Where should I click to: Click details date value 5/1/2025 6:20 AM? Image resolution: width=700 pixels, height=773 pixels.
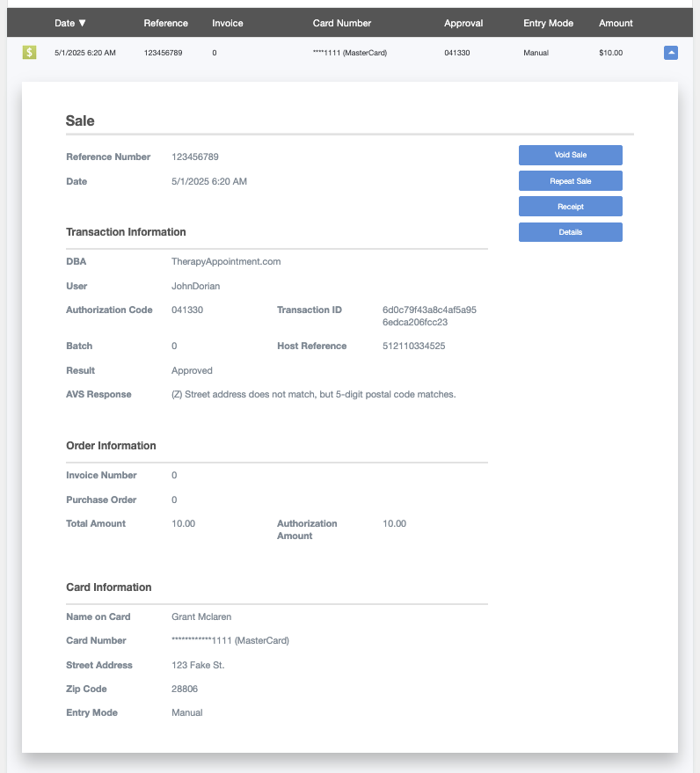click(209, 181)
